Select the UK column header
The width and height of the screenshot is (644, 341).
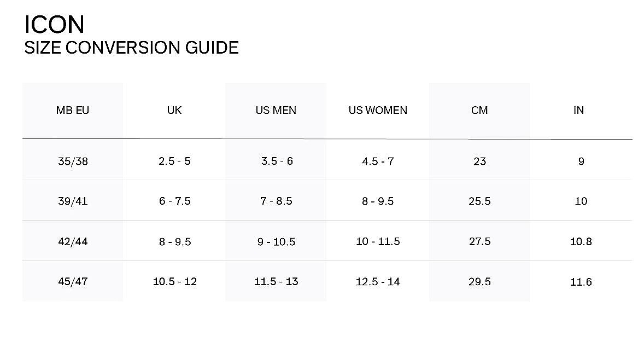(x=174, y=110)
